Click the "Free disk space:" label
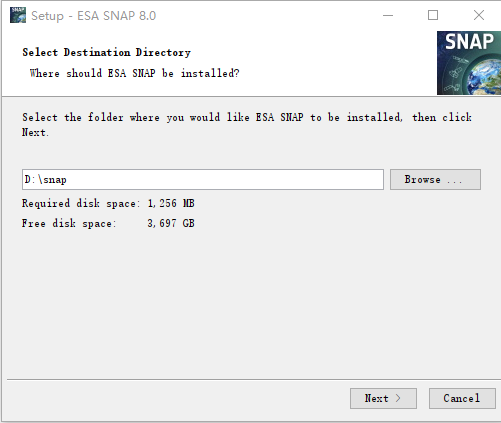The image size is (501, 423). 69,223
